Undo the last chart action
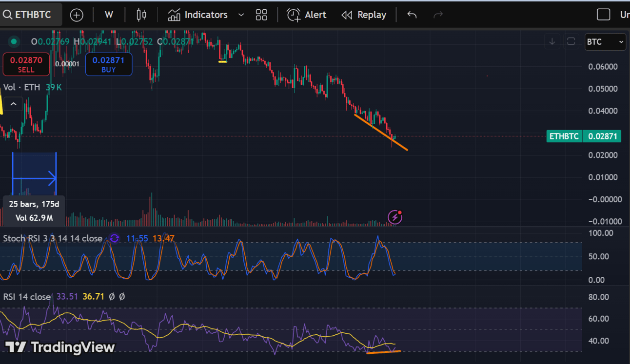 point(412,15)
